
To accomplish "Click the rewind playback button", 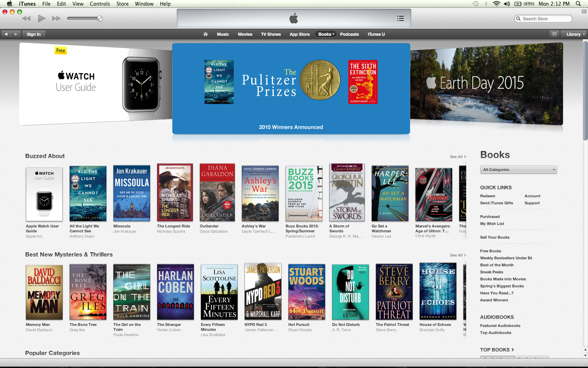I will click(26, 19).
